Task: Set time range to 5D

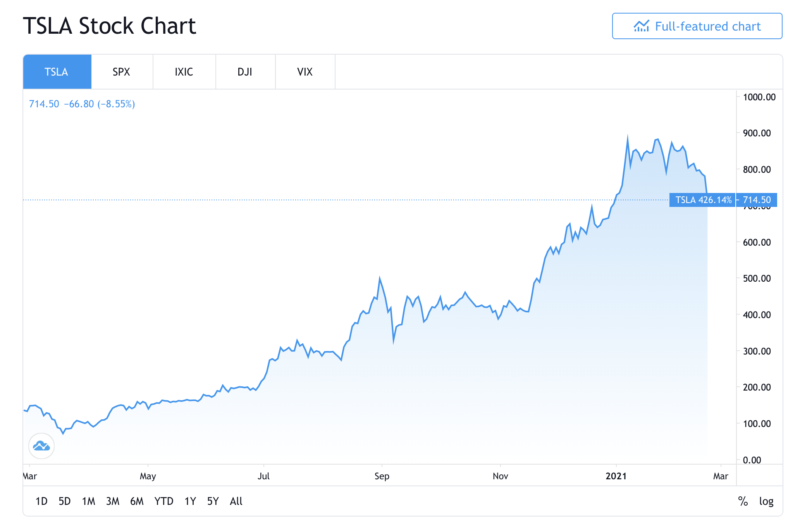Action: point(65,501)
